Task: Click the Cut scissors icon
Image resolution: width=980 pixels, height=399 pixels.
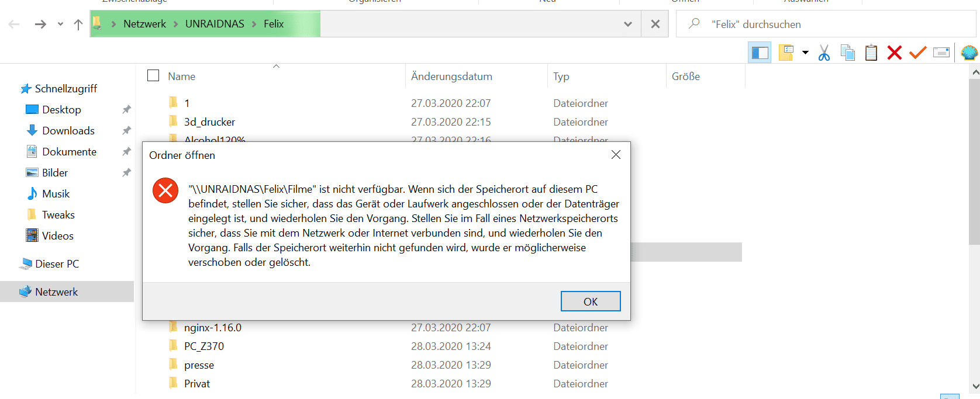Action: point(824,53)
